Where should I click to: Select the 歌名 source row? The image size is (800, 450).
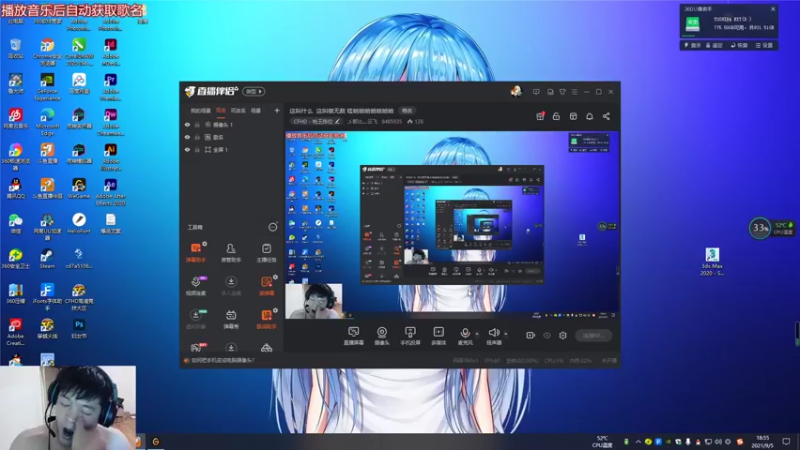coord(232,137)
